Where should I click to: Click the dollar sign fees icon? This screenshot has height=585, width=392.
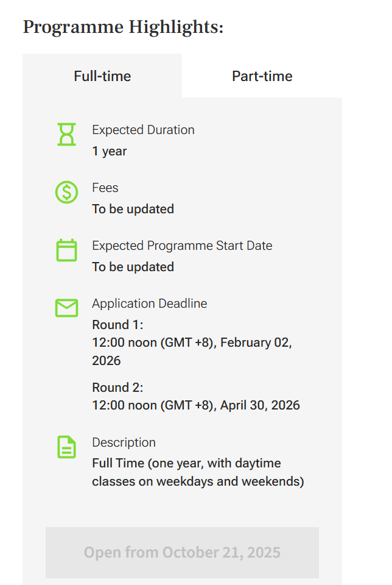point(67,192)
